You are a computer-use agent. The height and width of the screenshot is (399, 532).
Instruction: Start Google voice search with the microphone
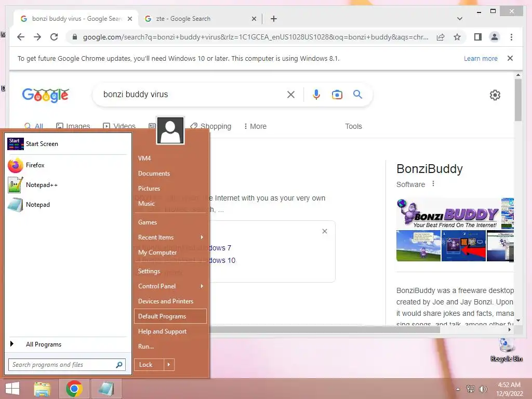[x=316, y=95]
